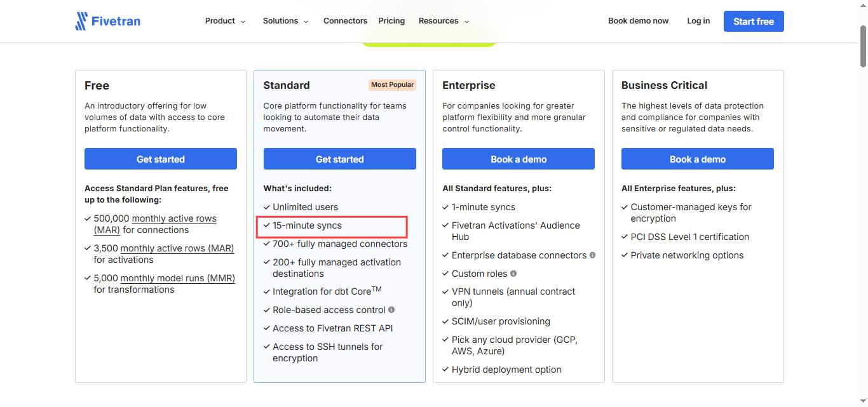Screen dimensions: 868x407
Task: Click '200+ fully managed activation destinations' text
Action: click(337, 268)
